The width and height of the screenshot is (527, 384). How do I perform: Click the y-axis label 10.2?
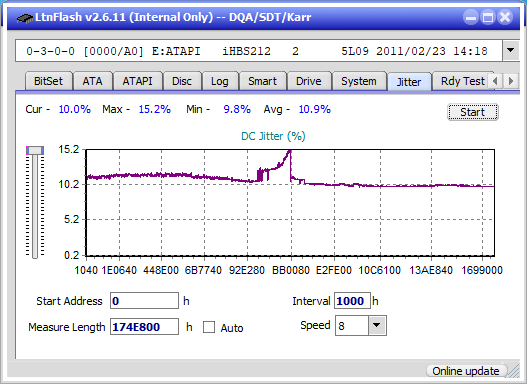[69, 184]
